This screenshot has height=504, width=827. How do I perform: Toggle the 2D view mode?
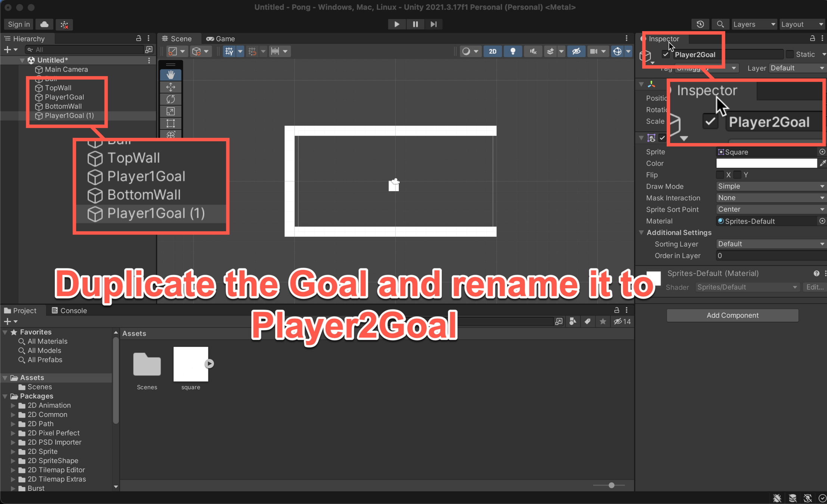(492, 51)
